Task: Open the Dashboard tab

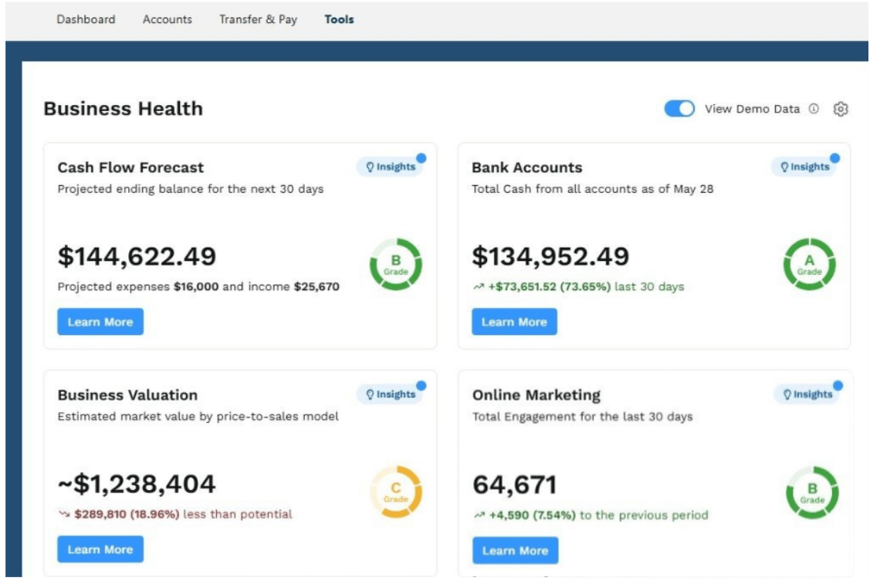Action: (x=86, y=19)
